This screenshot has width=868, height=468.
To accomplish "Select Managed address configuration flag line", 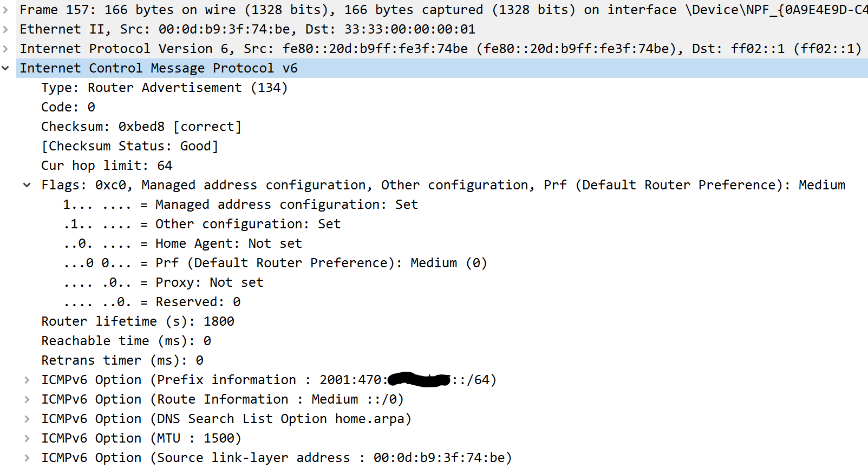I will pyautogui.click(x=240, y=205).
